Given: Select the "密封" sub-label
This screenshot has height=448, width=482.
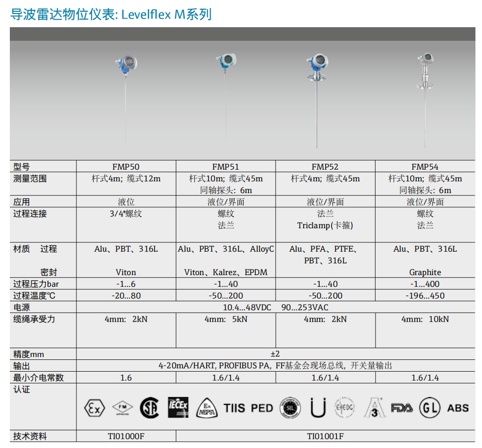Looking at the screenshot, I should 49,272.
